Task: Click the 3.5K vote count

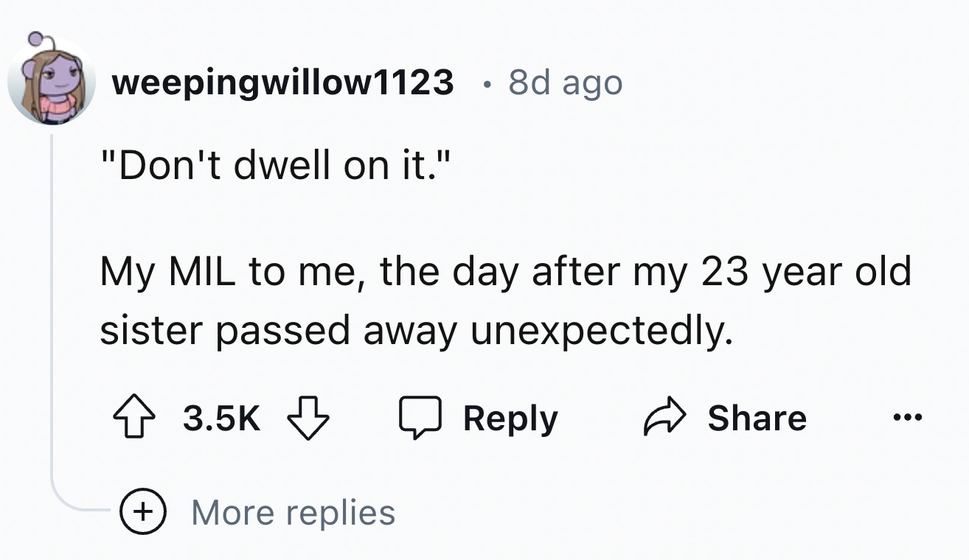Action: tap(221, 418)
